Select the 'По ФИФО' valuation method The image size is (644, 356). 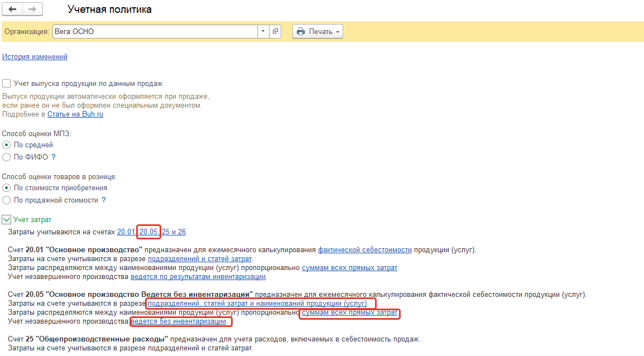(x=7, y=157)
